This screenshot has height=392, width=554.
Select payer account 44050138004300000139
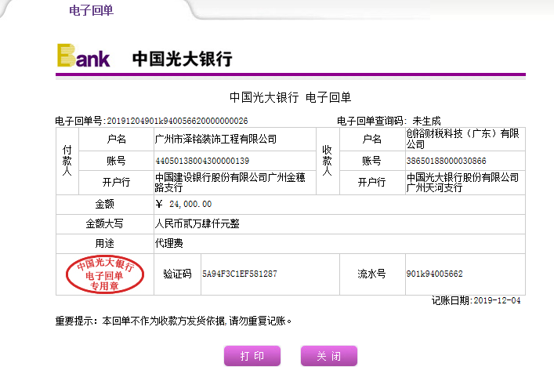coord(202,161)
